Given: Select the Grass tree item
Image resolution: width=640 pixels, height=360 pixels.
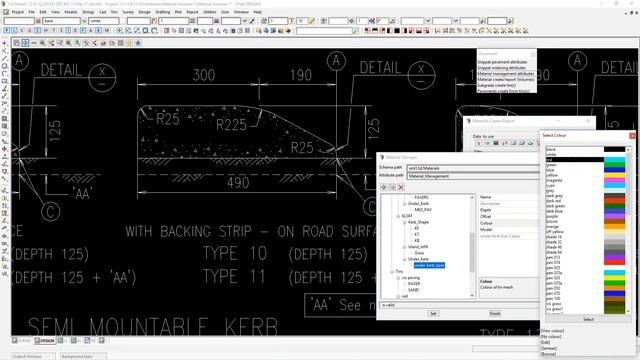Looking at the screenshot, I should [x=419, y=253].
